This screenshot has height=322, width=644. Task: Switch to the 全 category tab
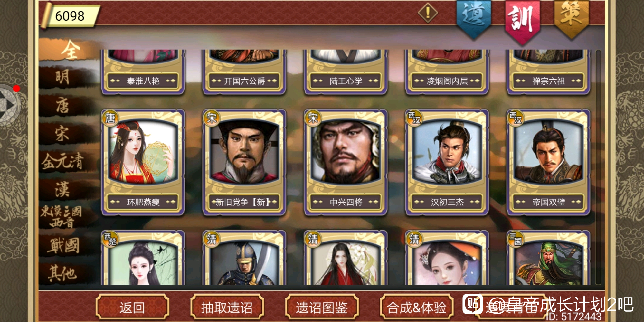pos(69,50)
